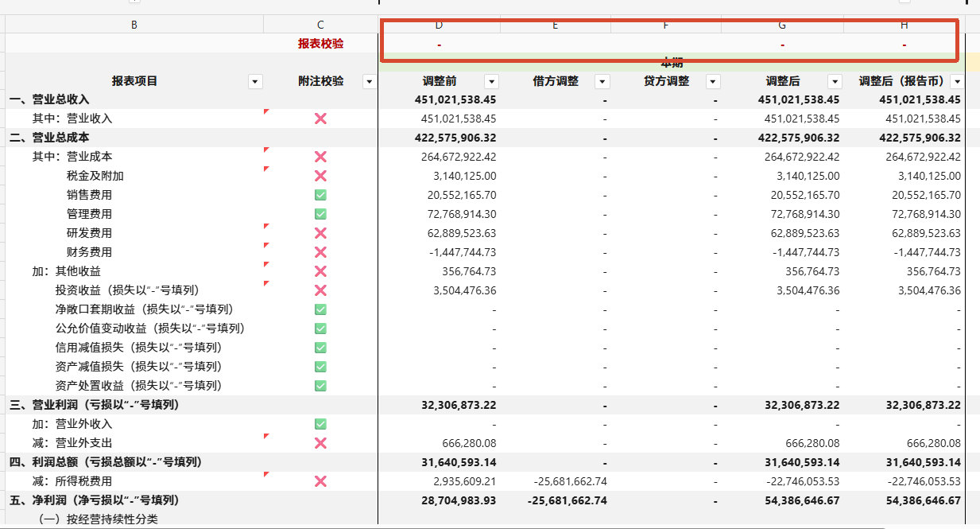The width and height of the screenshot is (980, 529).
Task: Click the green check beside 销售费用
Action: pos(320,195)
